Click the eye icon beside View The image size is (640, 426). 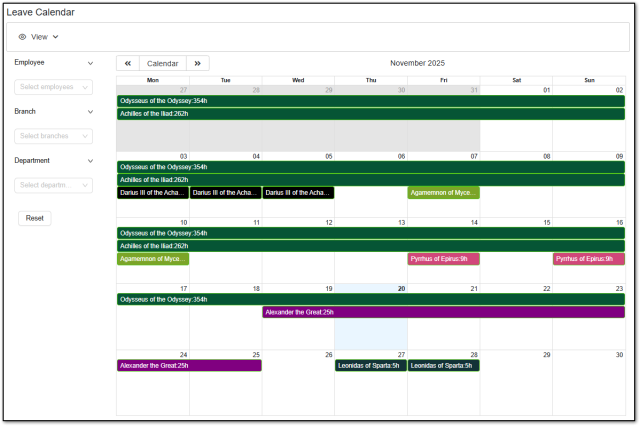(23, 37)
